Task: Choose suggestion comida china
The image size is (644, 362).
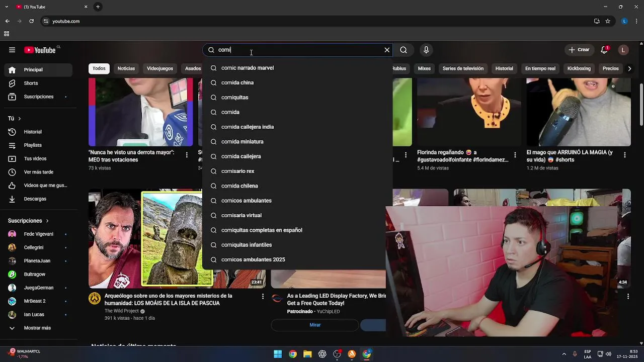Action: [x=297, y=82]
